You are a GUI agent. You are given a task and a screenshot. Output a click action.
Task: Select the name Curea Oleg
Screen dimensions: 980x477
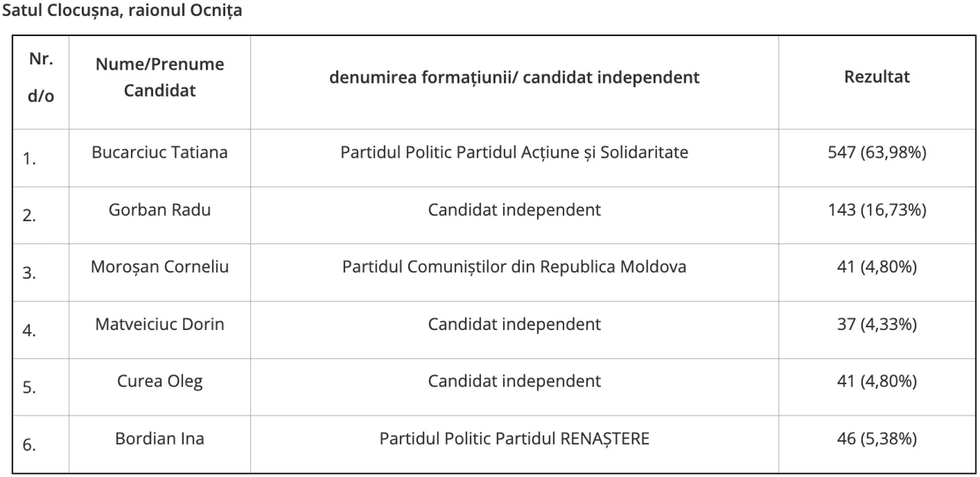pos(159,381)
